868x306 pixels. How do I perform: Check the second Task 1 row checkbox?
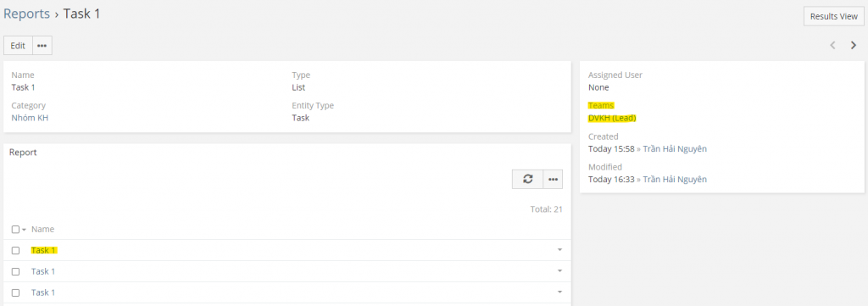click(15, 271)
